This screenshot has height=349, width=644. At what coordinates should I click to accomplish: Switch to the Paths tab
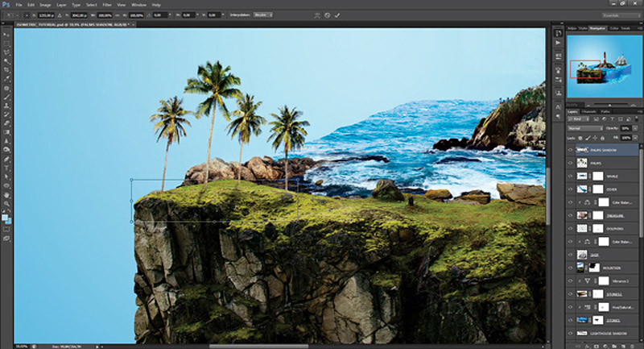coord(605,111)
